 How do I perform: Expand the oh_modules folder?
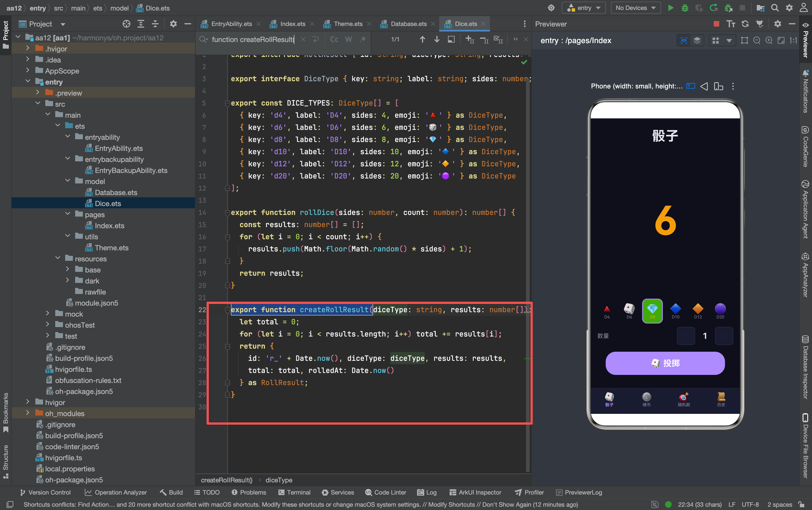click(28, 413)
